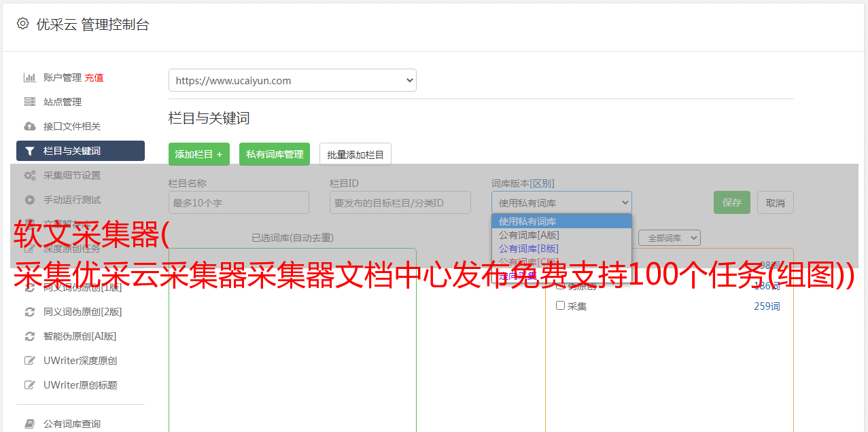The height and width of the screenshot is (432, 868).
Task: Open UWriter原创标题 sidebar item
Action: point(80,385)
